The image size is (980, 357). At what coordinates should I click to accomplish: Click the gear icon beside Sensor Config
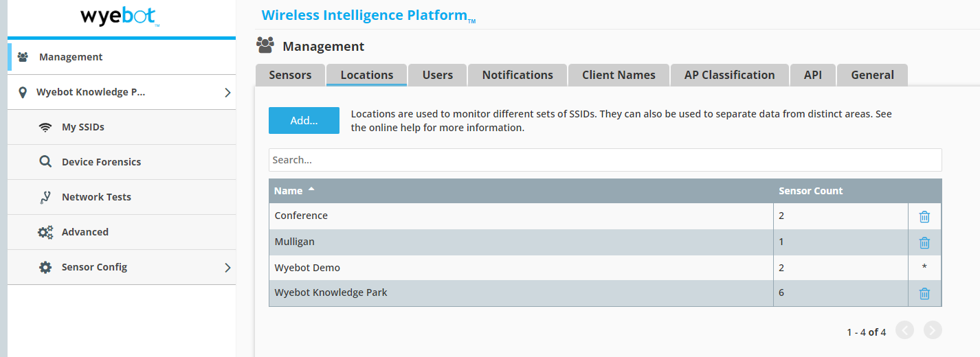(45, 267)
